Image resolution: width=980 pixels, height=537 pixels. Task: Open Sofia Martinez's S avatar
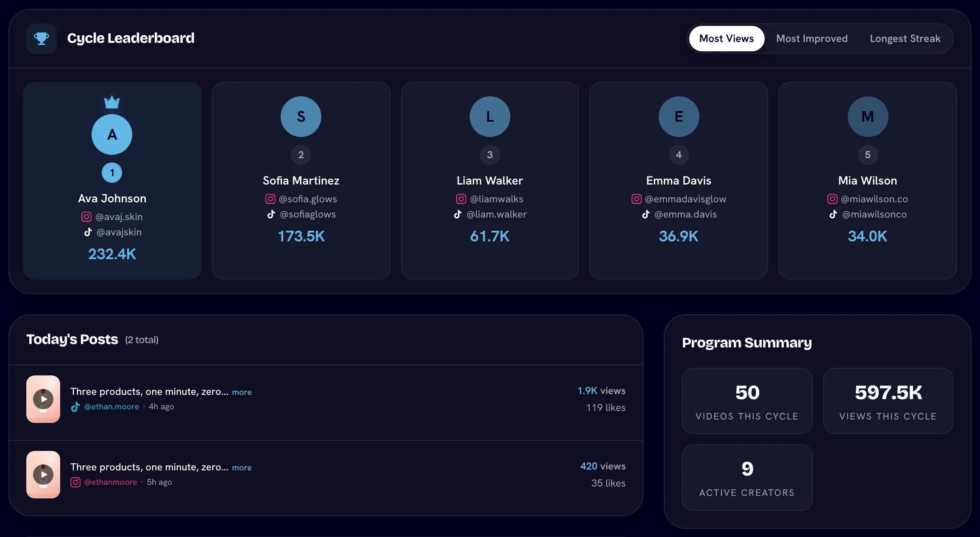(x=301, y=117)
